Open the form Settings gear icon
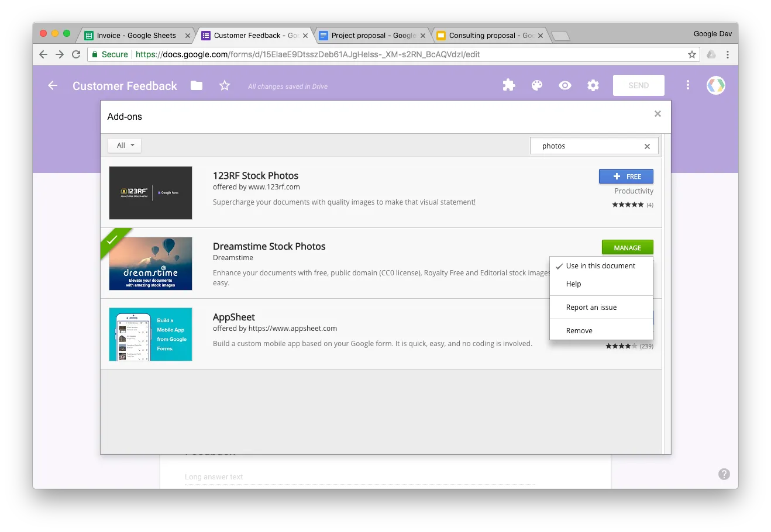771x532 pixels. [593, 85]
